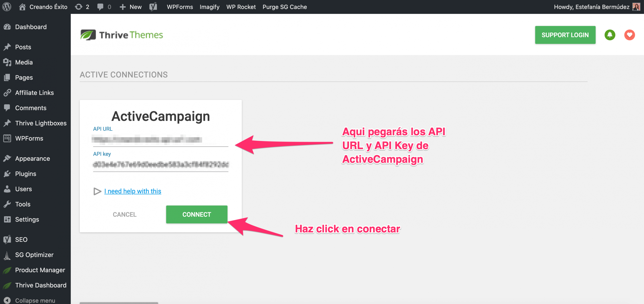Open WPForms from the top toolbar
Image resolution: width=644 pixels, height=304 pixels.
179,7
